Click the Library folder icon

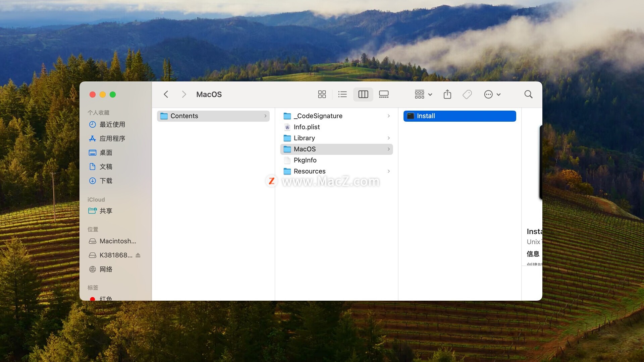[x=287, y=138]
